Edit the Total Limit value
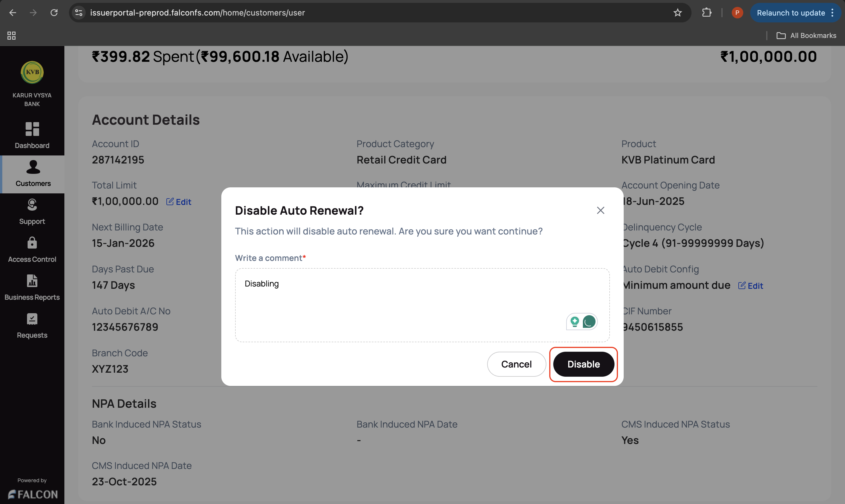This screenshot has width=845, height=504. [x=179, y=202]
